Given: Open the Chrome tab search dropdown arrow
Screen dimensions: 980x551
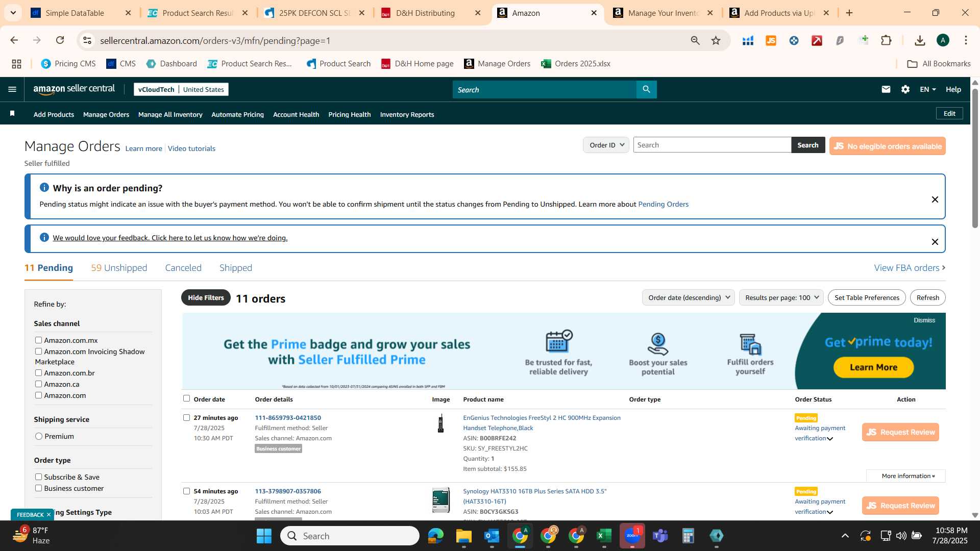Looking at the screenshot, I should pos(13,13).
